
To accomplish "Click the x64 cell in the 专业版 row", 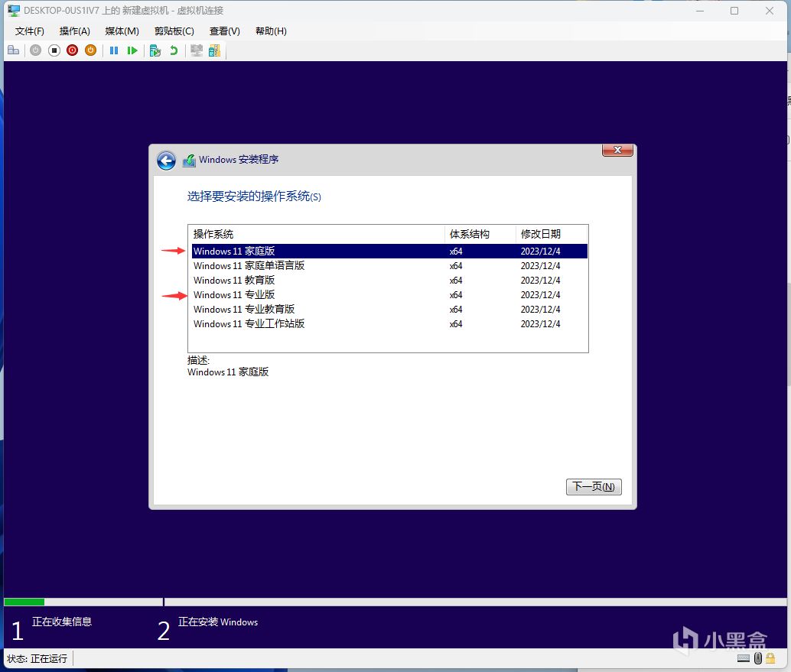I will [456, 295].
